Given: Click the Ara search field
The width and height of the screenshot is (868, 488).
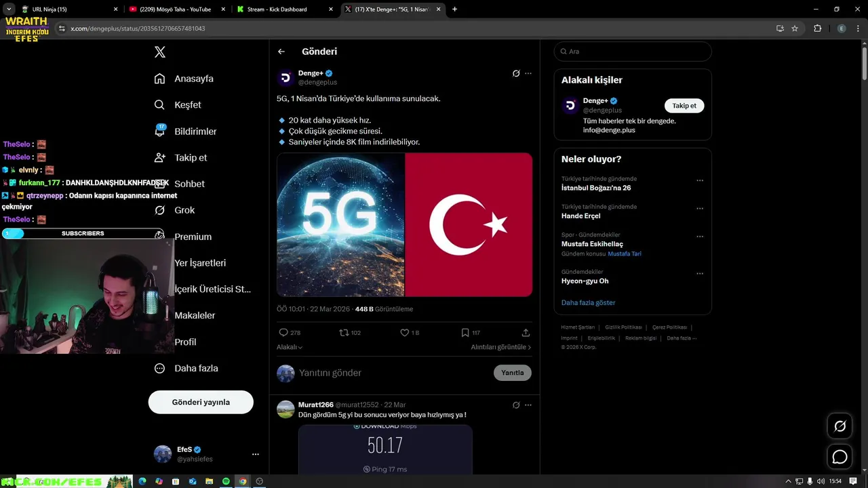Looking at the screenshot, I should pos(633,52).
